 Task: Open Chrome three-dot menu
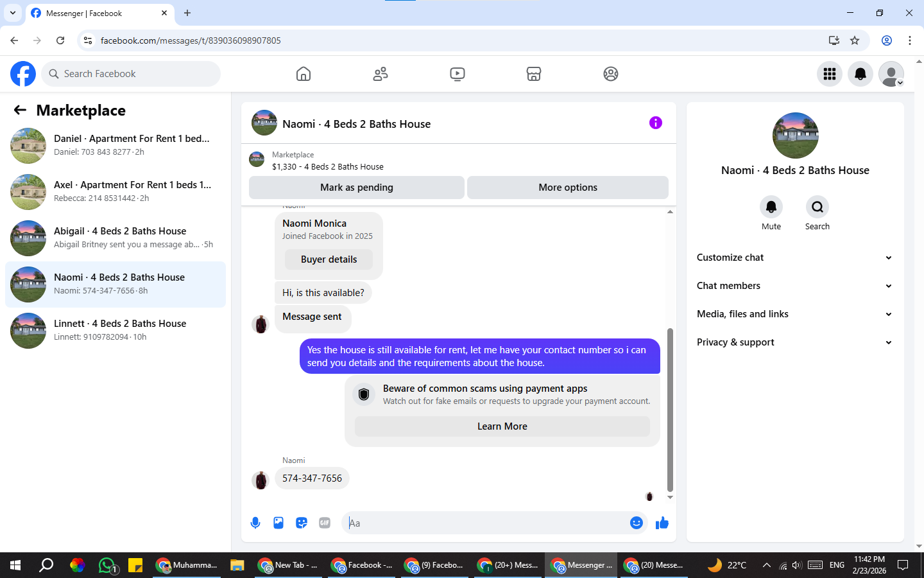[x=910, y=40]
